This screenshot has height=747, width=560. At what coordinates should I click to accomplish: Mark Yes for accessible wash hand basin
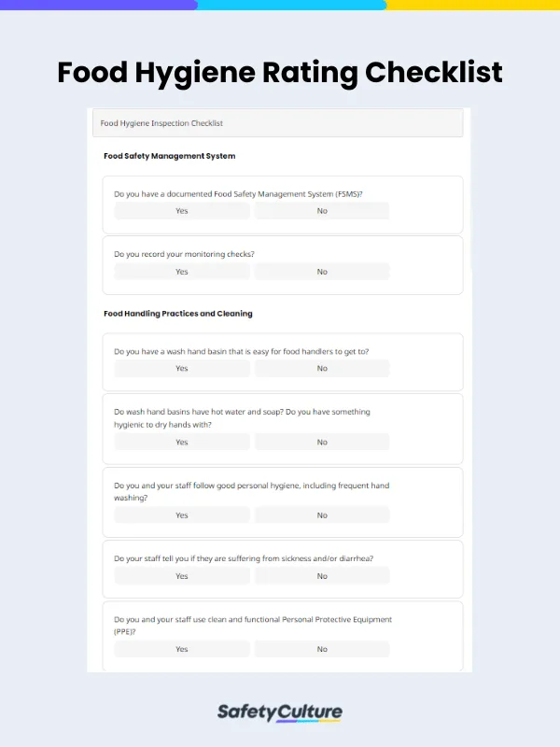[182, 369]
